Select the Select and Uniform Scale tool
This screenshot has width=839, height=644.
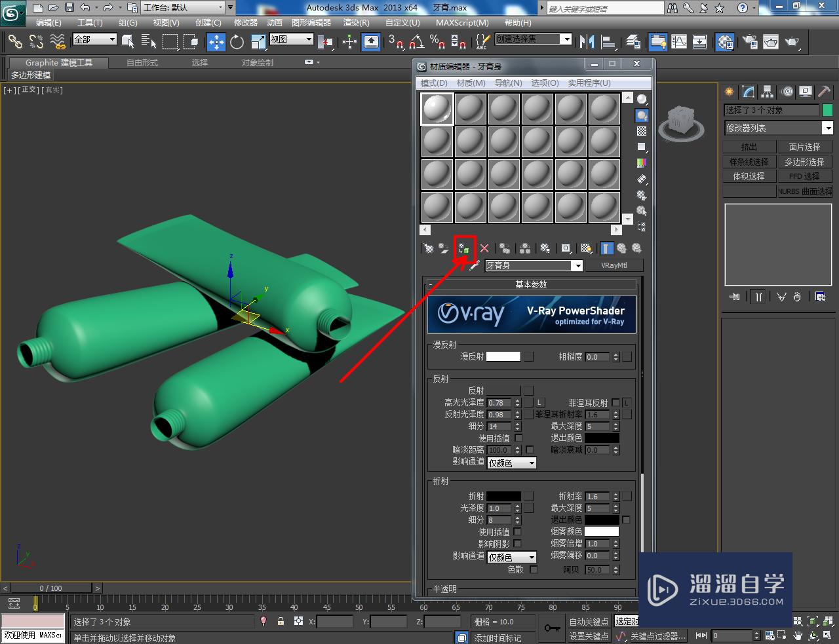258,42
